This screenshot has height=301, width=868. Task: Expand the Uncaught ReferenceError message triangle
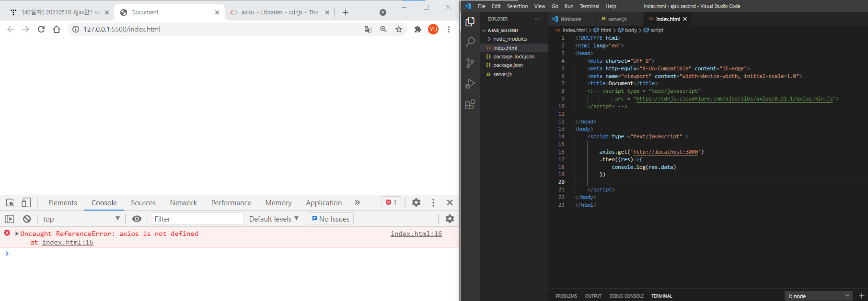(x=17, y=234)
